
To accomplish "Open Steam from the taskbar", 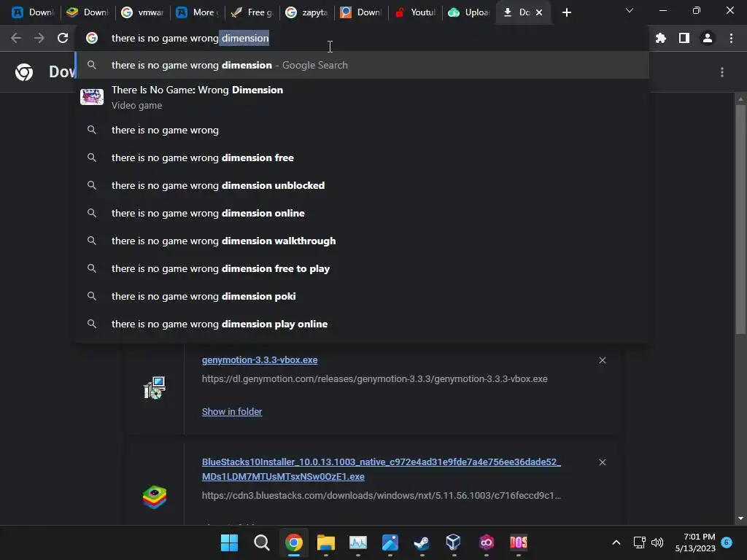I will tap(422, 542).
